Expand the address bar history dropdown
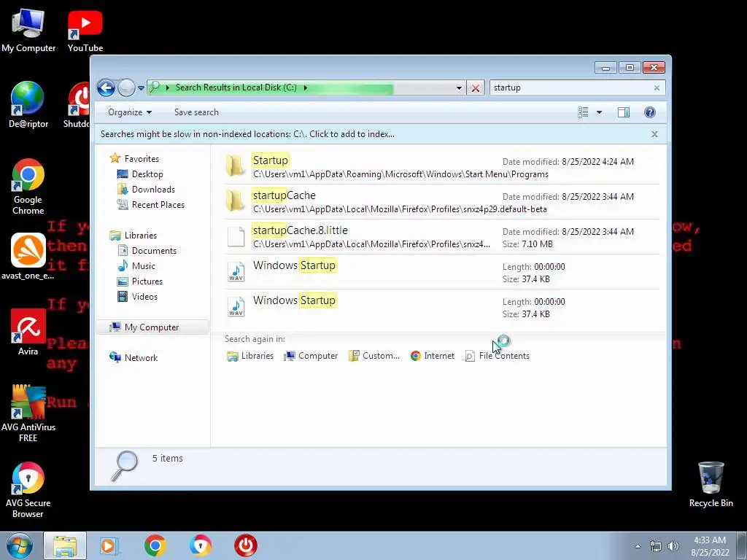The width and height of the screenshot is (747, 560). coord(459,88)
